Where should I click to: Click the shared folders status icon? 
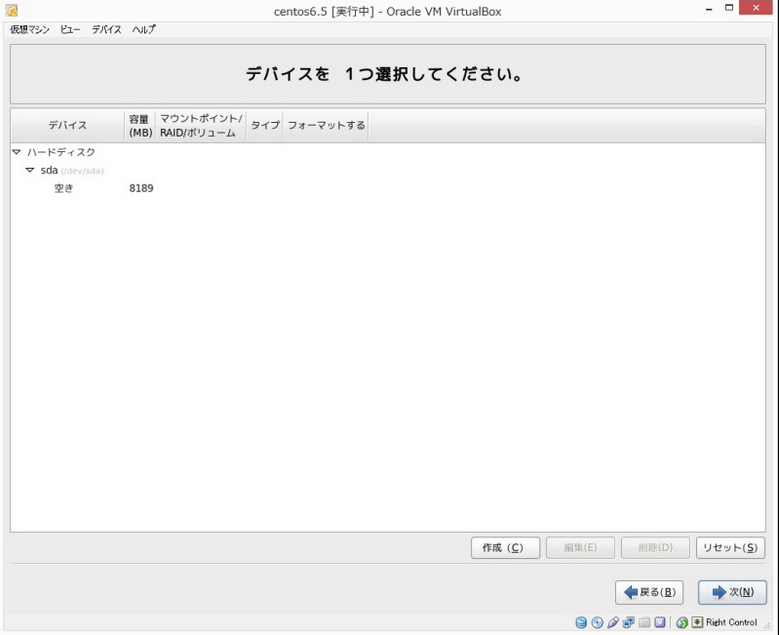point(644,622)
